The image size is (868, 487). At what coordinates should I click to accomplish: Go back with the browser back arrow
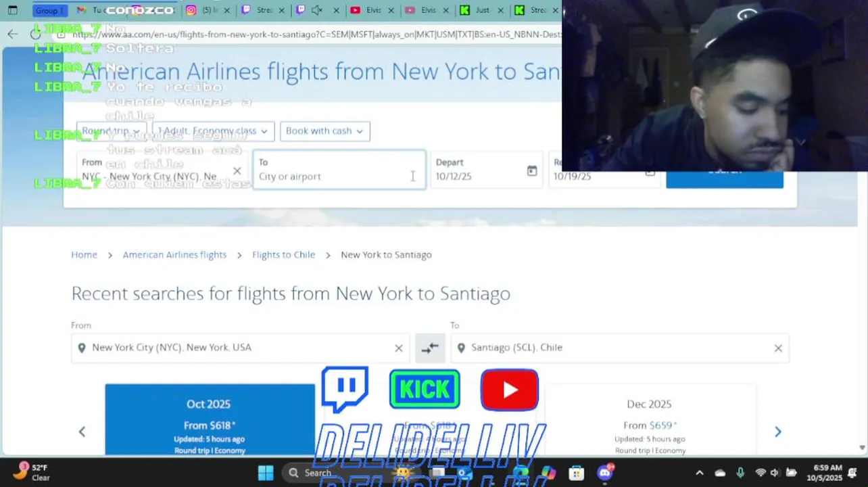13,34
